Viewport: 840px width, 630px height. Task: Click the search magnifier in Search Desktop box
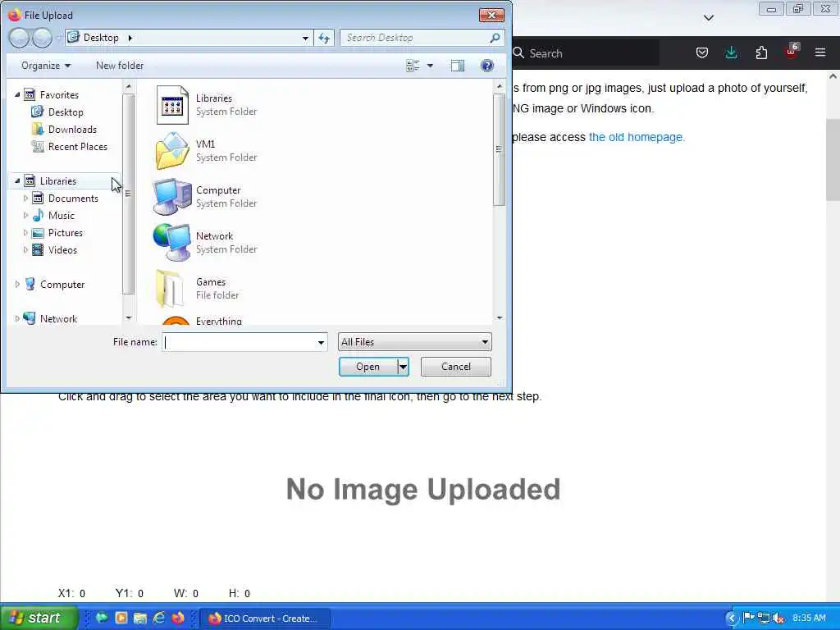[495, 38]
